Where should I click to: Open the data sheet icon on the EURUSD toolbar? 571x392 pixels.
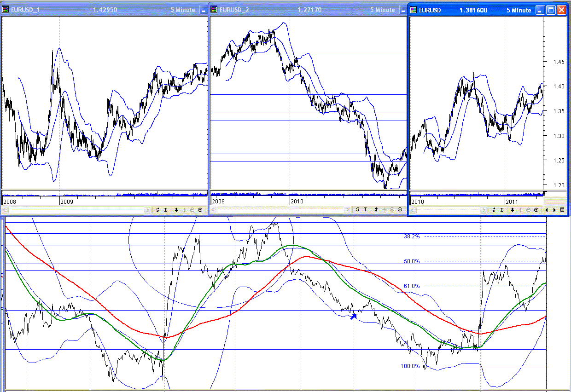(x=562, y=210)
